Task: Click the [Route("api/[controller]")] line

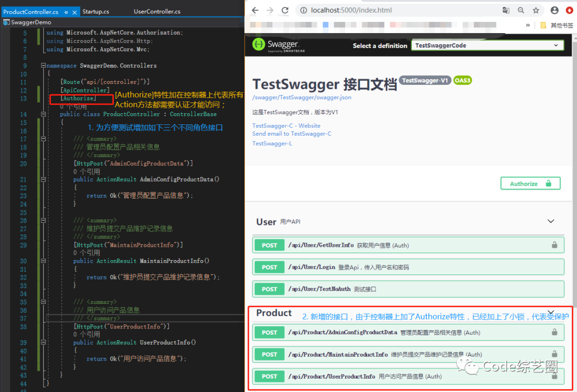Action: [105, 82]
